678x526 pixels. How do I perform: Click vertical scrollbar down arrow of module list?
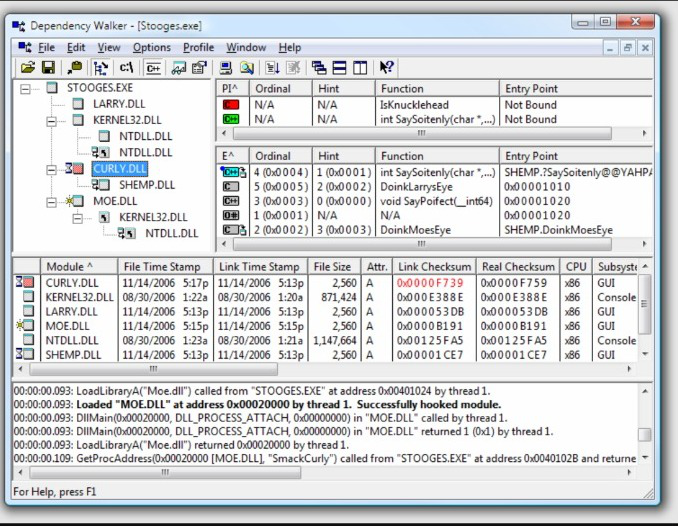coord(645,354)
